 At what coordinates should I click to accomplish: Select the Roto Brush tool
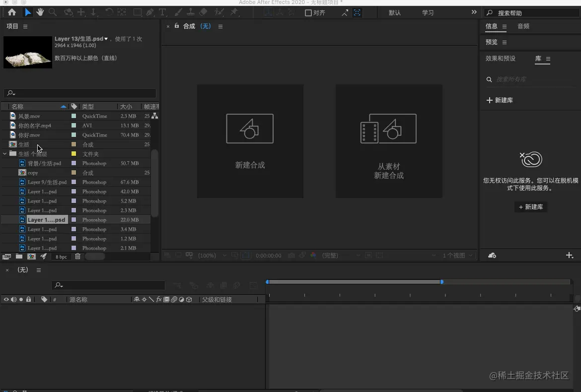219,12
